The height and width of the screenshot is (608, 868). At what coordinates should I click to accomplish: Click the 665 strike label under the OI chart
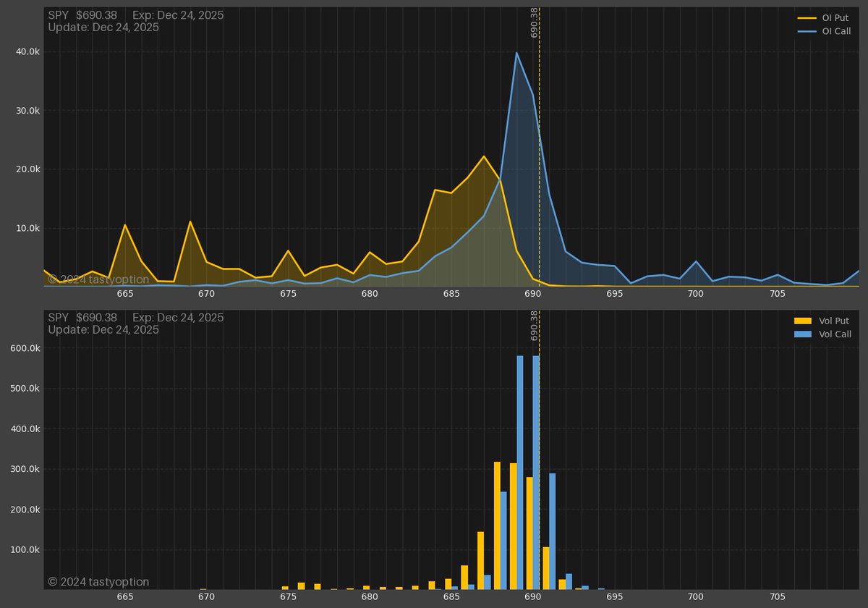(x=125, y=294)
